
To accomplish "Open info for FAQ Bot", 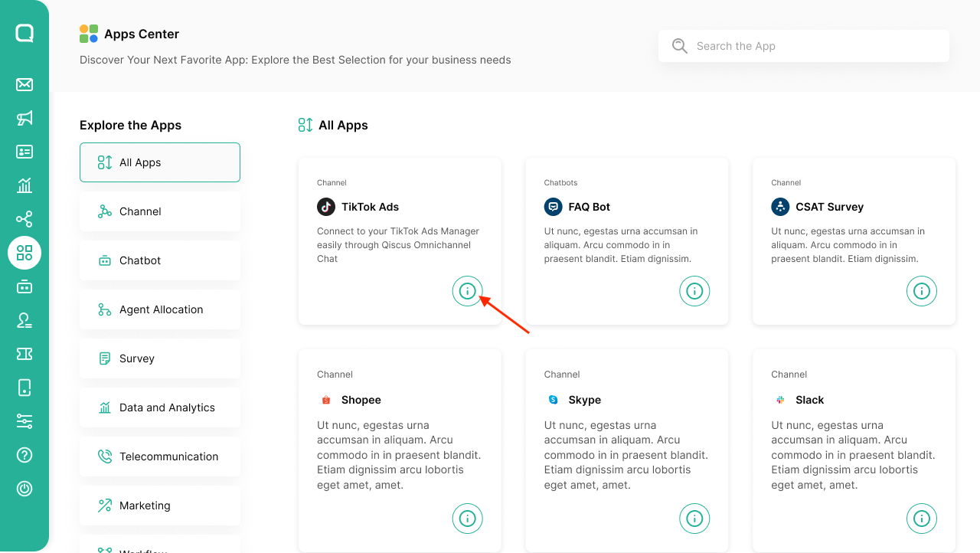I will coord(694,291).
